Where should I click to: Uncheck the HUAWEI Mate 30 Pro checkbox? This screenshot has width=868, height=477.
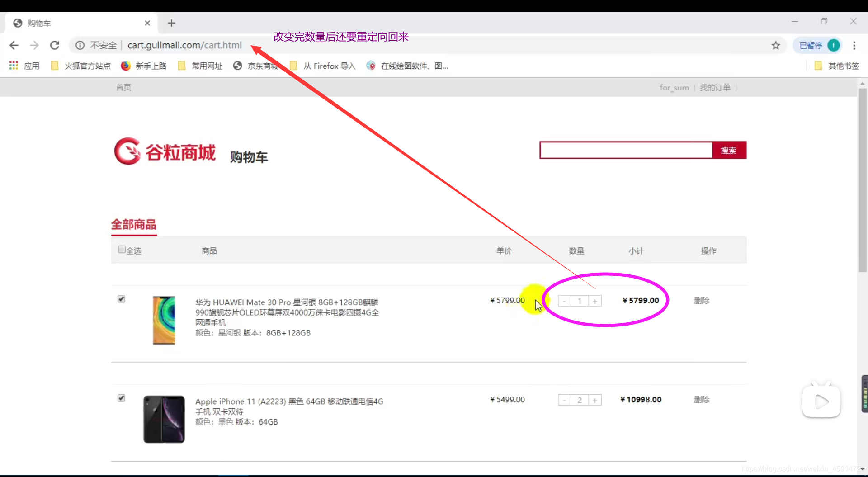[x=121, y=299]
